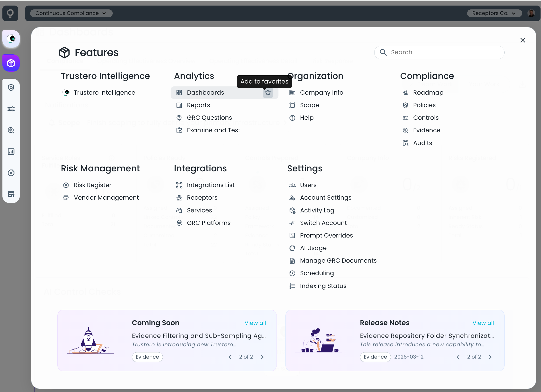Select Integrations List menu item

pyautogui.click(x=210, y=185)
